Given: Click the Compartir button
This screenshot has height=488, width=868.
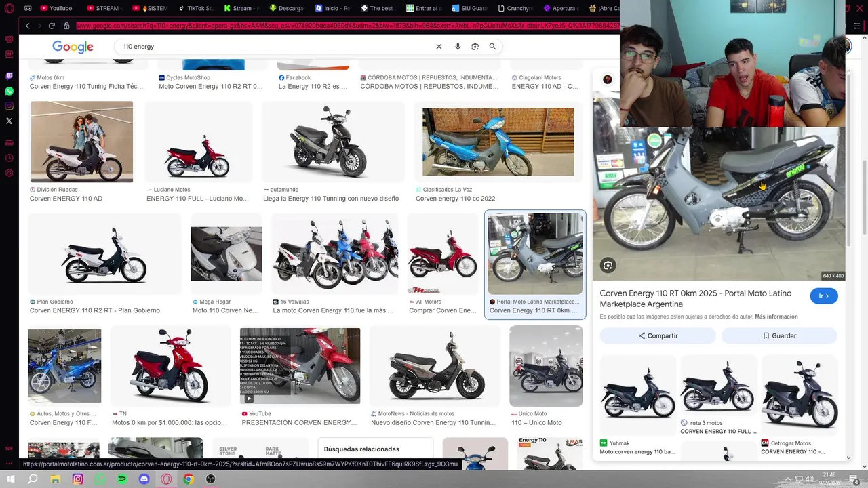Looking at the screenshot, I should [658, 335].
